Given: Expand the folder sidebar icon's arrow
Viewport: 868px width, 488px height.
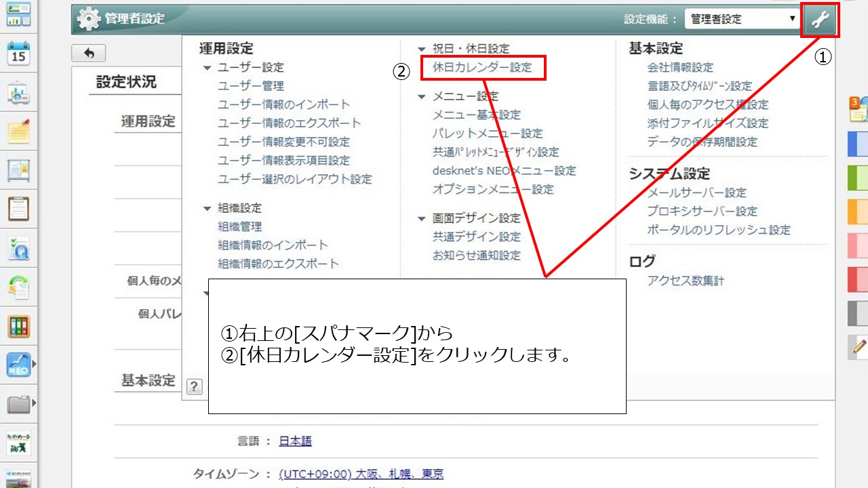Looking at the screenshot, I should (33, 405).
